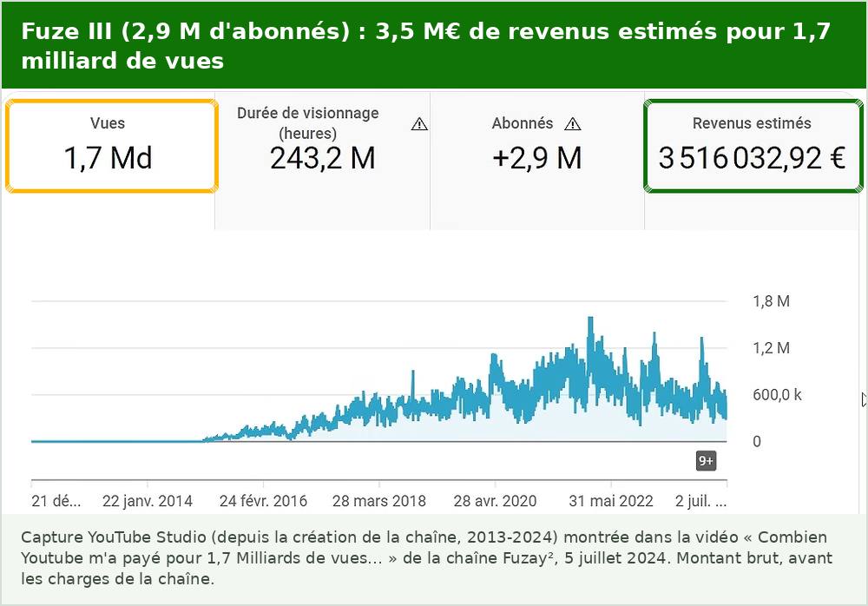This screenshot has height=606, width=868.
Task: Click the 24 févr. 2016 date label
Action: (263, 501)
